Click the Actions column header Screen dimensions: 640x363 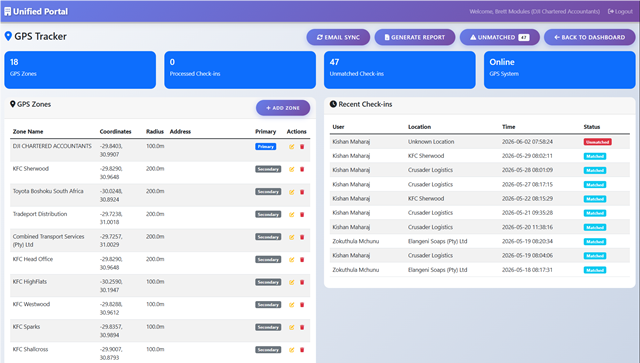(x=296, y=131)
